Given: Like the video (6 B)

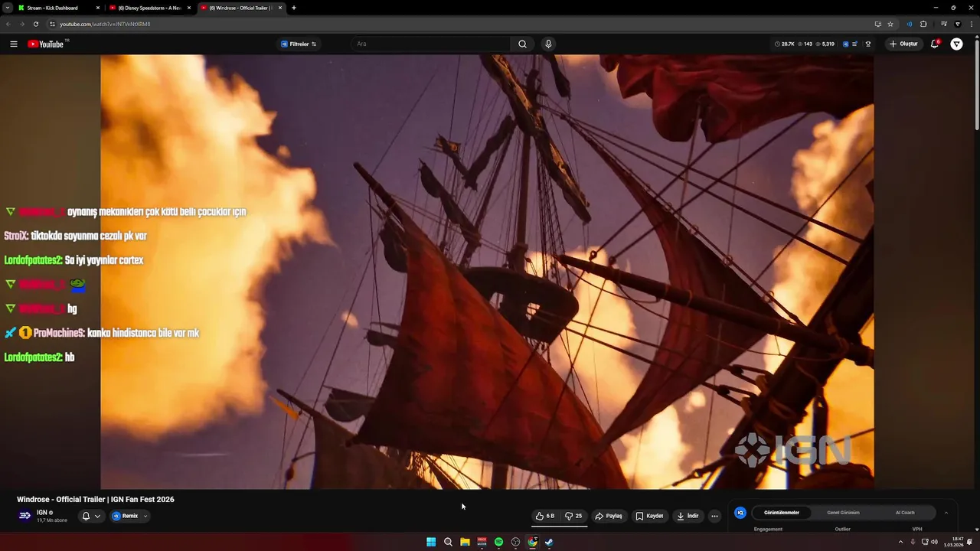Looking at the screenshot, I should pos(545,516).
